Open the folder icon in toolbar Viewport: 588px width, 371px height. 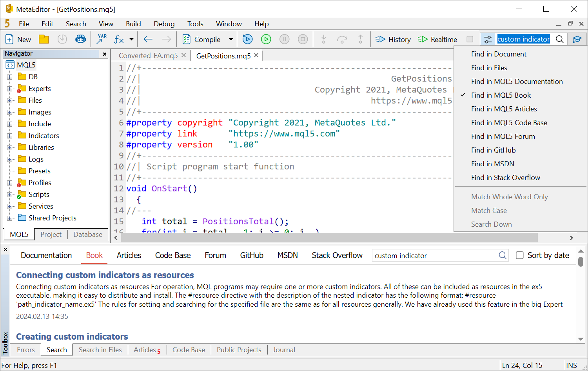[x=44, y=39]
